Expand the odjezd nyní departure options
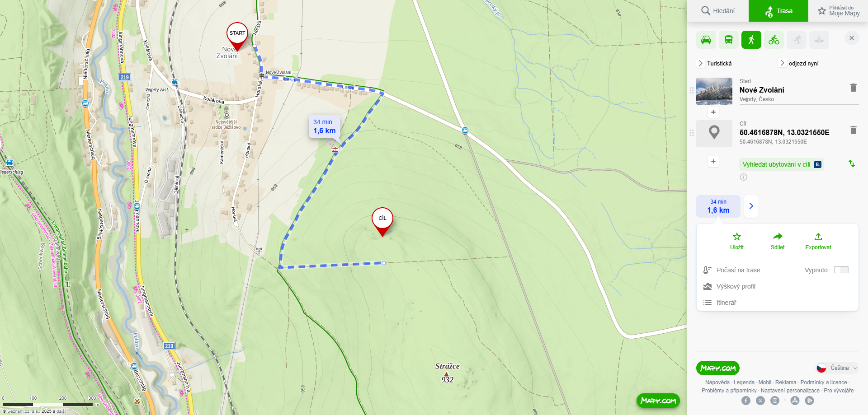Screen dimensions: 868x415 (x=799, y=63)
